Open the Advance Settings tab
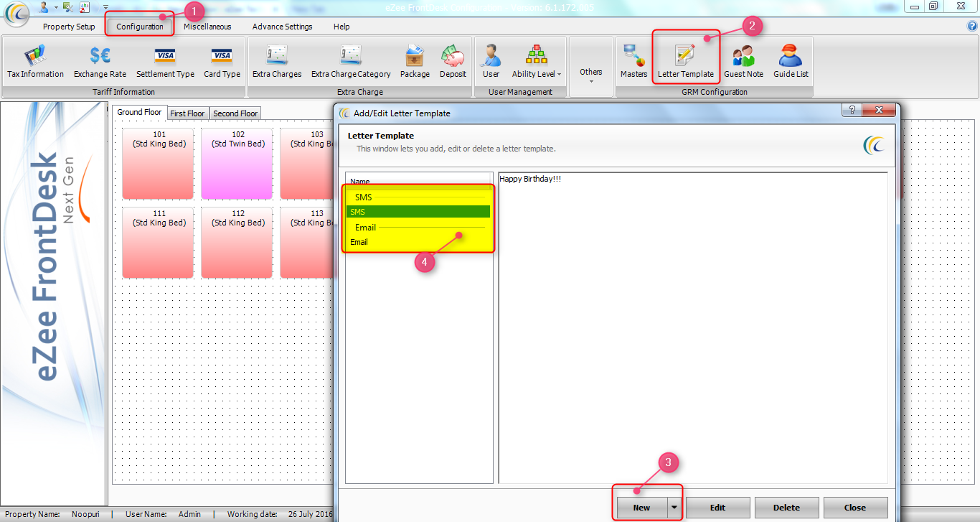This screenshot has width=980, height=522. [x=282, y=27]
